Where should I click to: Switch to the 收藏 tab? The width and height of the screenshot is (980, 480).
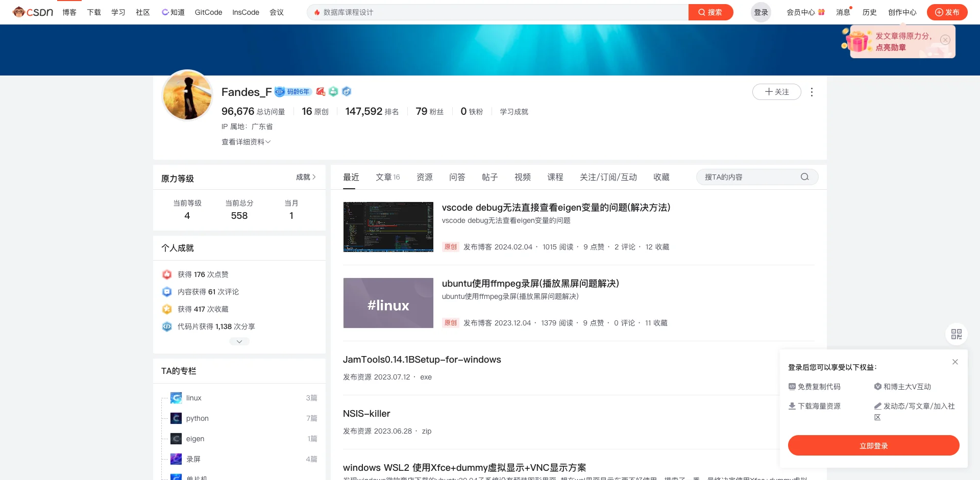click(x=661, y=177)
